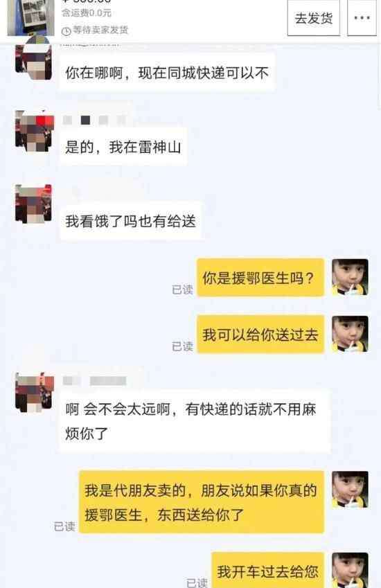Tap the 等待卖家发货 order status text
381x588 pixels.
tap(100, 30)
